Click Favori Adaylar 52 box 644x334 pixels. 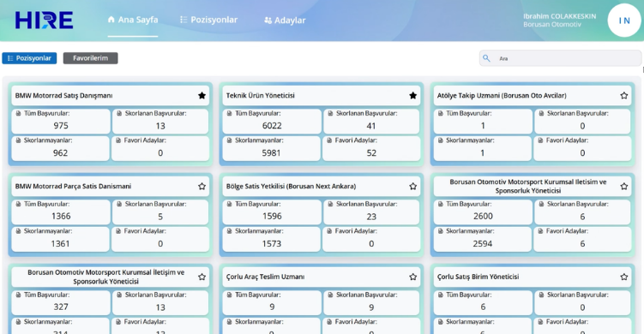click(x=371, y=148)
